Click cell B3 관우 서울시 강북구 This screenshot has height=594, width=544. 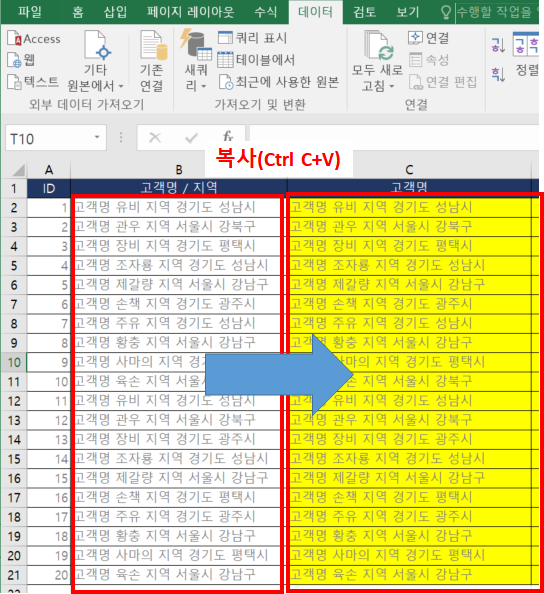pos(179,227)
